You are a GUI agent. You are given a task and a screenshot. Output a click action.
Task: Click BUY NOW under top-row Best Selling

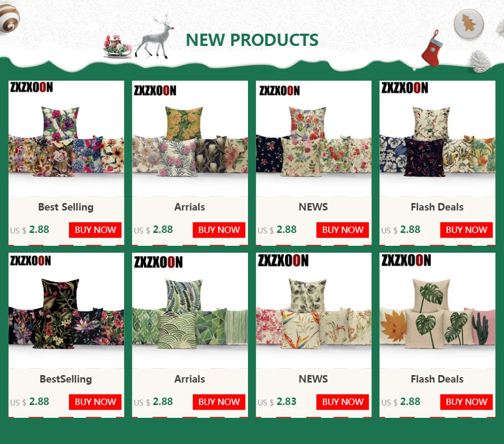(x=95, y=230)
